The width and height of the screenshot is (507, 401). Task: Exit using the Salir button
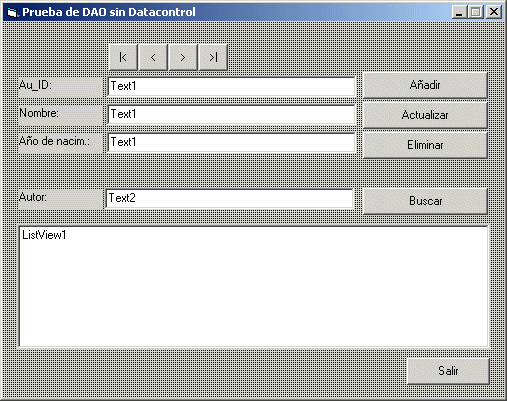(448, 371)
